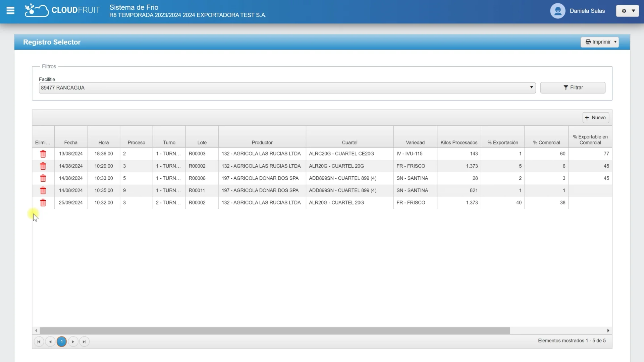Sort by the Productor column header

point(262,142)
